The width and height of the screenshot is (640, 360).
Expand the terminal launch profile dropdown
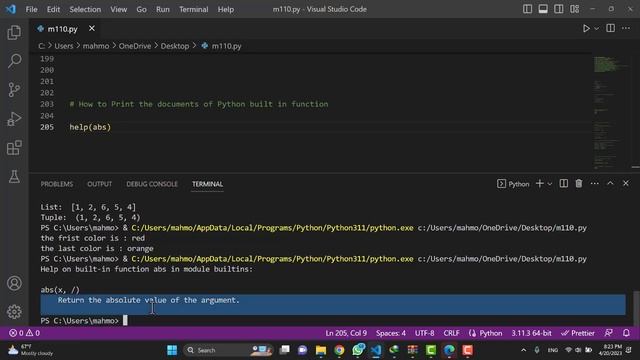(x=550, y=184)
